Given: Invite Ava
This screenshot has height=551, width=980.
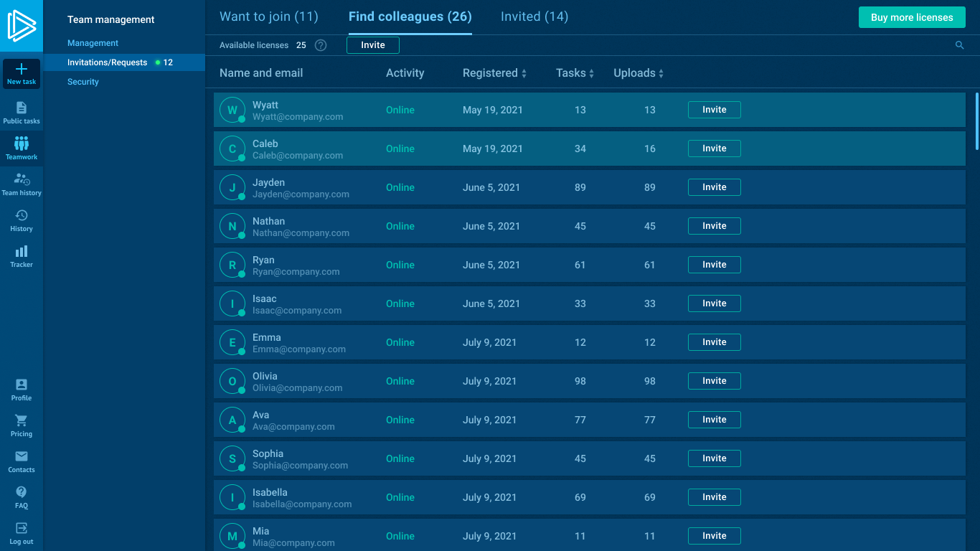Looking at the screenshot, I should 715,420.
